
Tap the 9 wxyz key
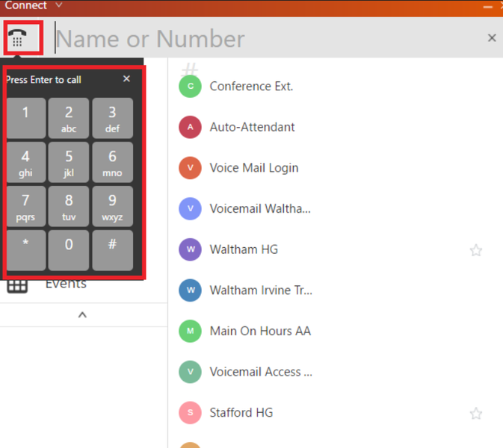112,206
